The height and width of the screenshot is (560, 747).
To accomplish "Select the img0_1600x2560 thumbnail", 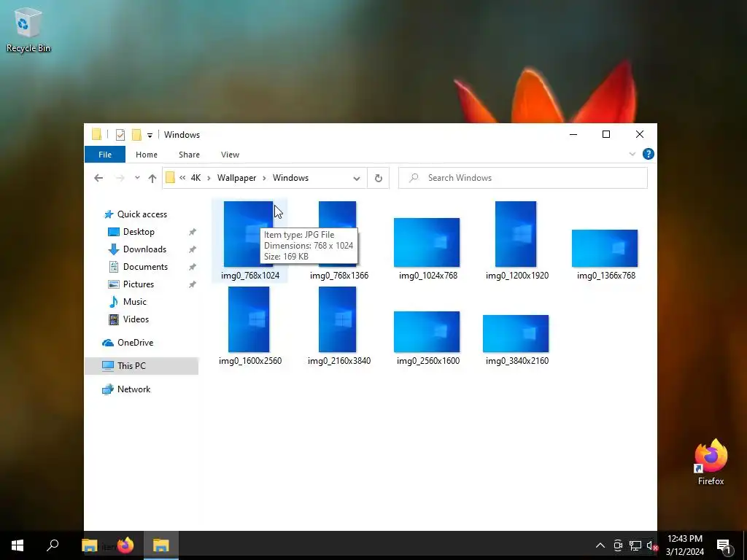I will [249, 319].
